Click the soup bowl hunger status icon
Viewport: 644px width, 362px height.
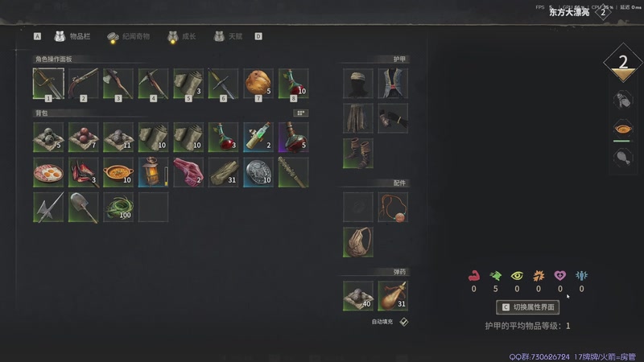tap(623, 129)
